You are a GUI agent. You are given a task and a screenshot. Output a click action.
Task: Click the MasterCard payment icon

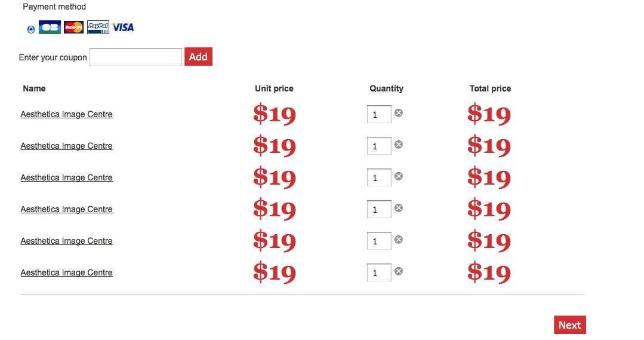tap(74, 27)
